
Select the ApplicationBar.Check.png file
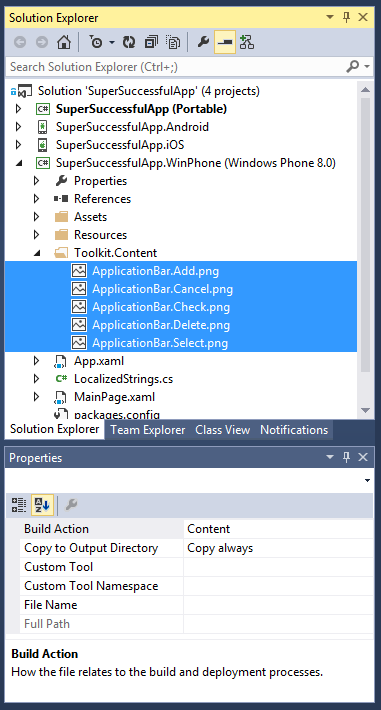coord(161,307)
